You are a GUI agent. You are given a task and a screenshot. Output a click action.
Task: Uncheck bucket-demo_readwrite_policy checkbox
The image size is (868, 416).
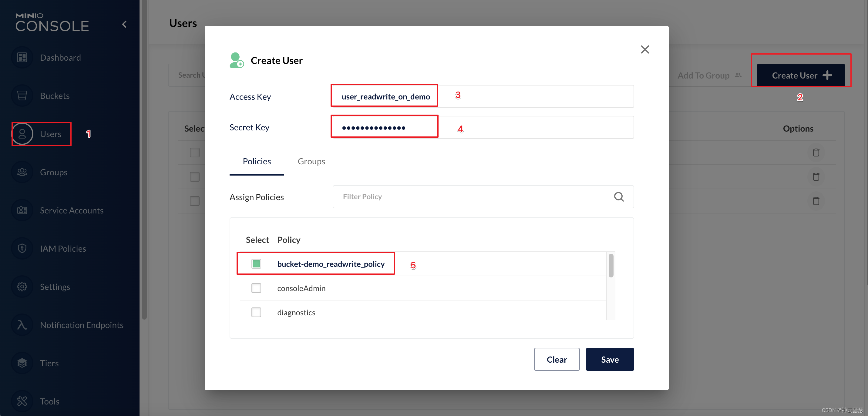256,264
